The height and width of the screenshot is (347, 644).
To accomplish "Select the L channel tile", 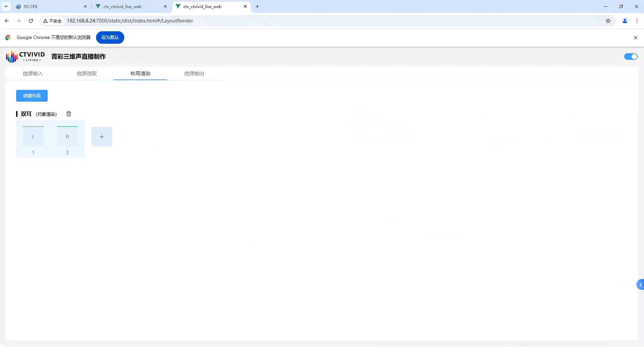I will coord(33,137).
